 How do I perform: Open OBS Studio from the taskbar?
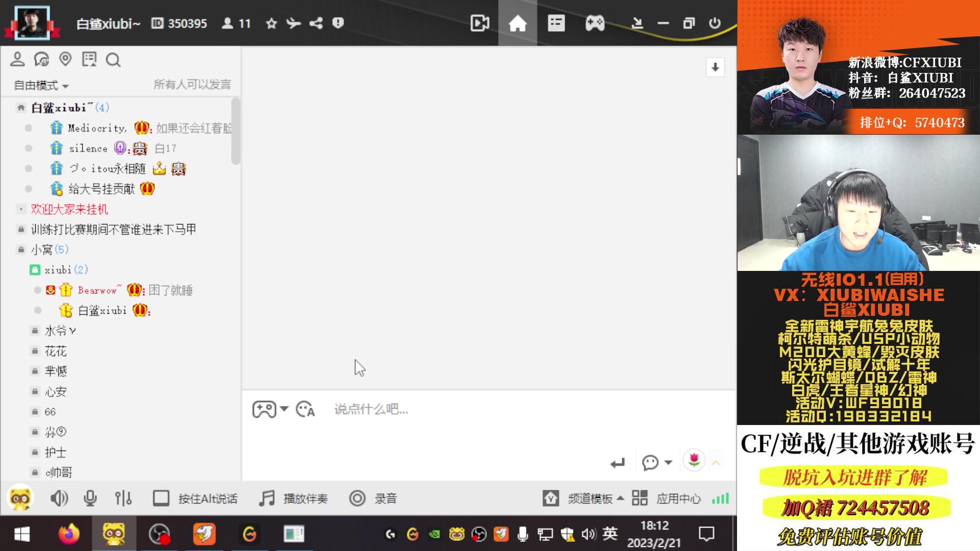[159, 534]
